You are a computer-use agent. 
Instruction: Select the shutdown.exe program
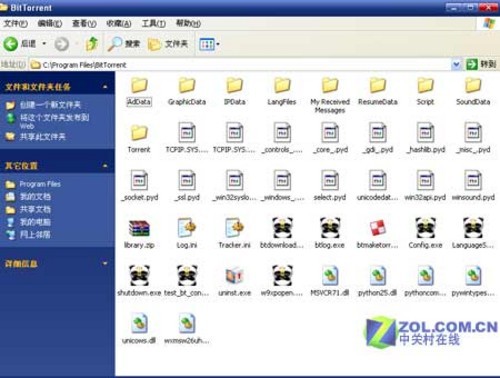click(139, 281)
